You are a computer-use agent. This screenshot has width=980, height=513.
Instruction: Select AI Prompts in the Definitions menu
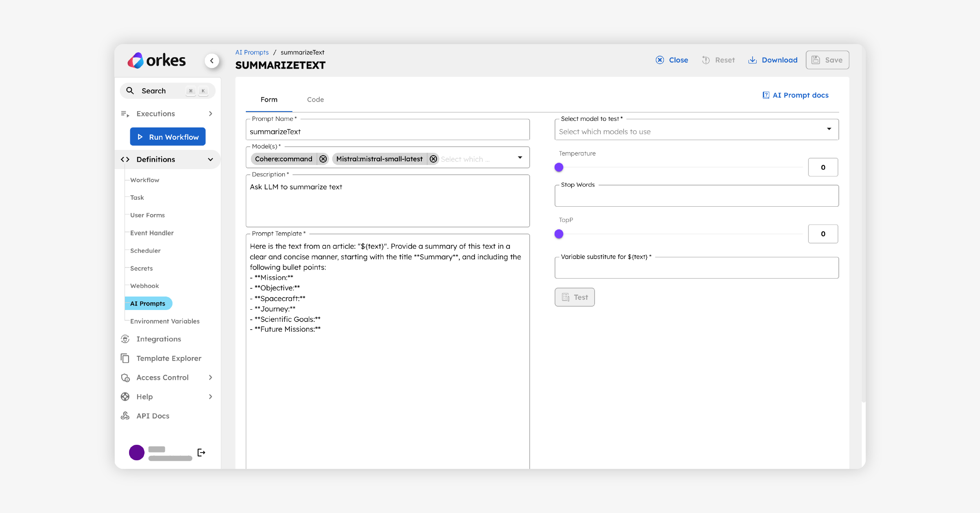148,303
